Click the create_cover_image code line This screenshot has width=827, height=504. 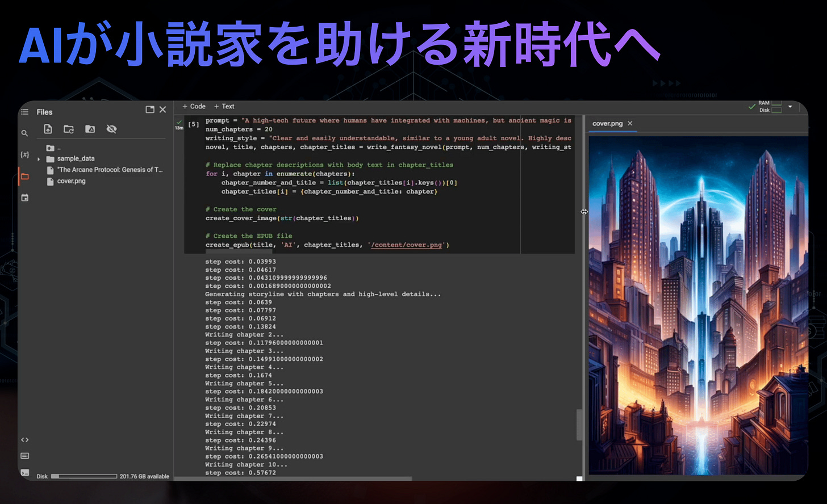[282, 219]
